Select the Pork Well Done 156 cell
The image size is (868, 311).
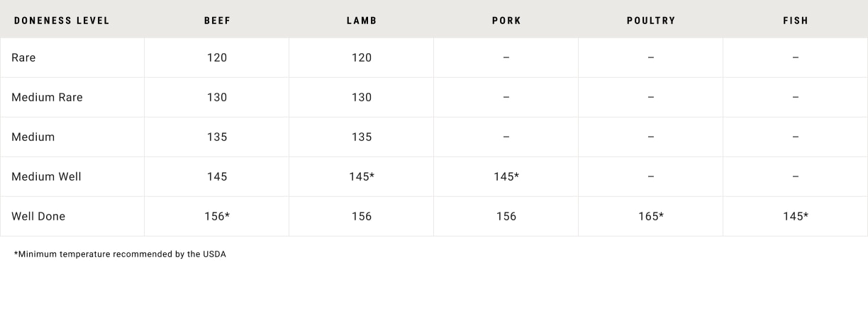[x=506, y=216]
